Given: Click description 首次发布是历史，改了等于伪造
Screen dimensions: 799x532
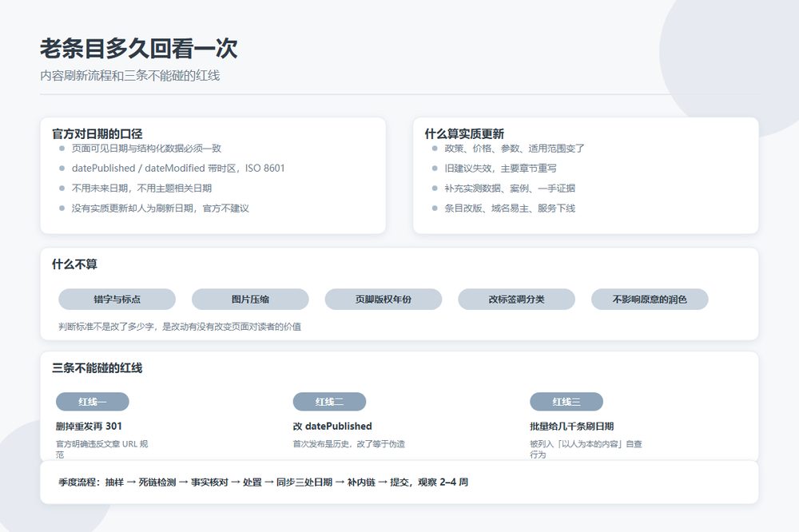Looking at the screenshot, I should (x=349, y=444).
